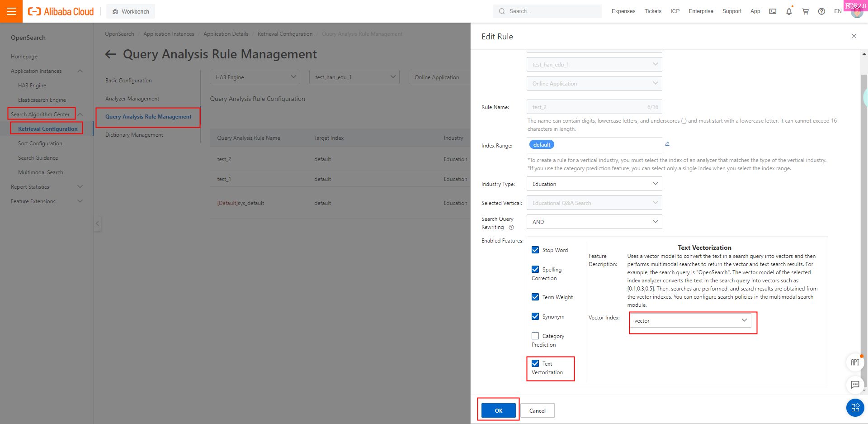Screen dimensions: 868x424
Task: Open the Search Query Rewriting AND dropdown
Action: [x=594, y=222]
